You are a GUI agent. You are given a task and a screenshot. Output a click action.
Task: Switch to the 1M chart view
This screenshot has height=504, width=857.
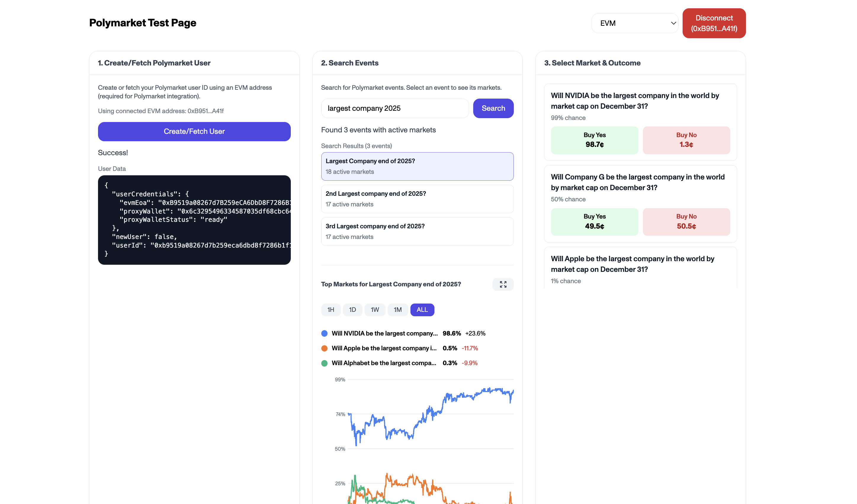point(397,309)
